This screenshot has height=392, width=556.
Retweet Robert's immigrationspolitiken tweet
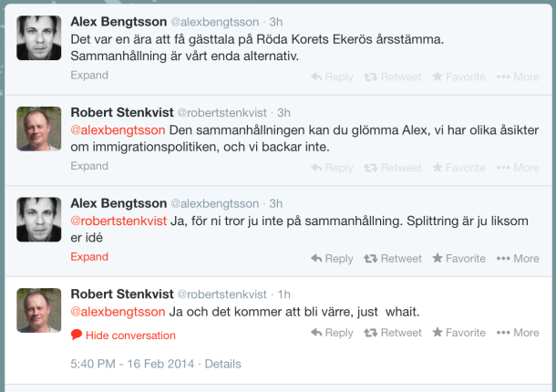point(392,168)
